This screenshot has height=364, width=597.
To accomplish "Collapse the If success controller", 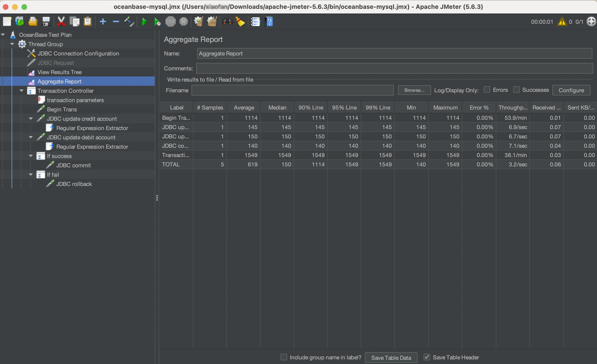I will (31, 156).
